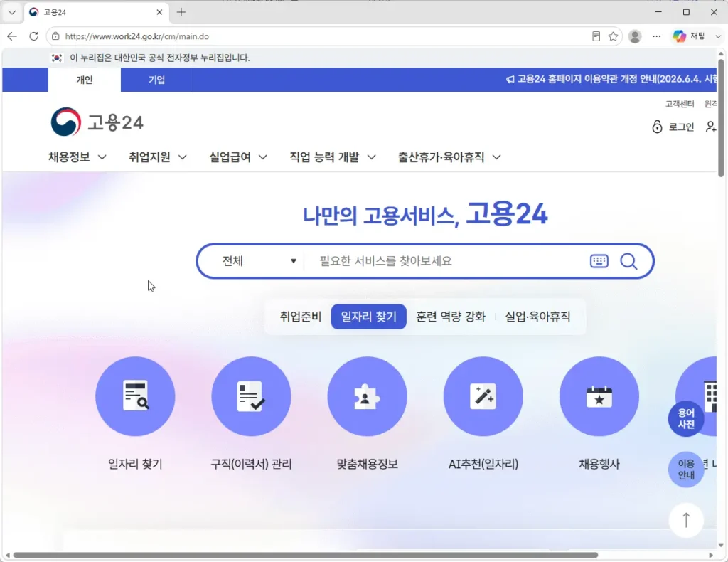
Task: Reload the page with refresh icon
Action: click(x=34, y=36)
